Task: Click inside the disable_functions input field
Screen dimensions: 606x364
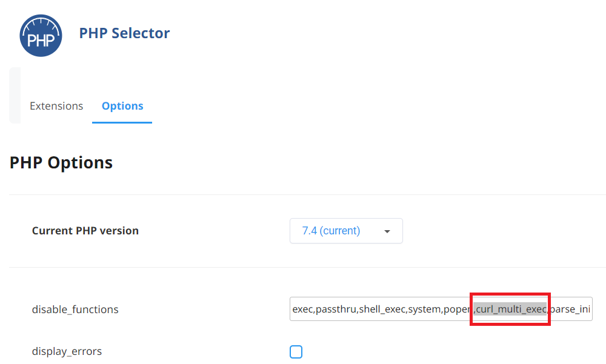Action: [441, 309]
